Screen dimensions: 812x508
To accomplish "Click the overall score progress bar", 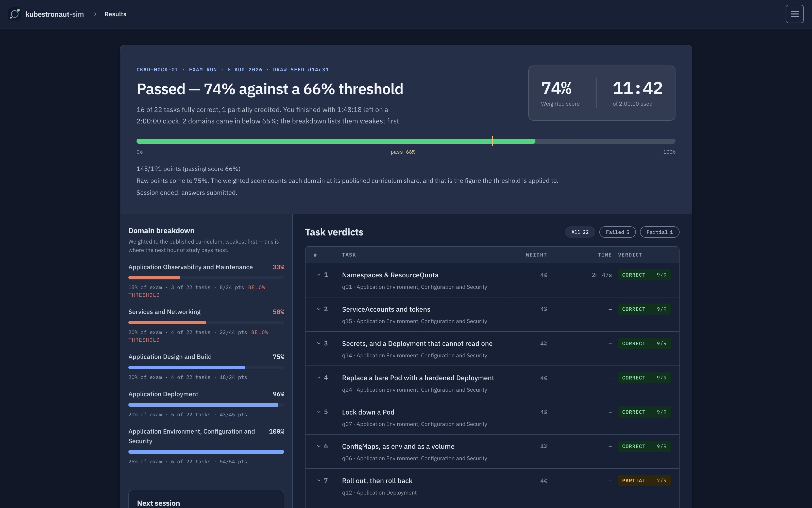I will tap(406, 141).
